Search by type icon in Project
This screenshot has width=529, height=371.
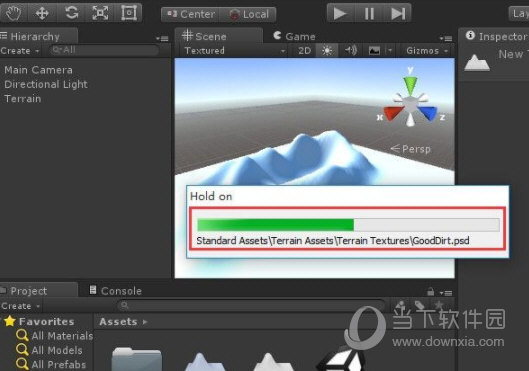pyautogui.click(x=400, y=306)
